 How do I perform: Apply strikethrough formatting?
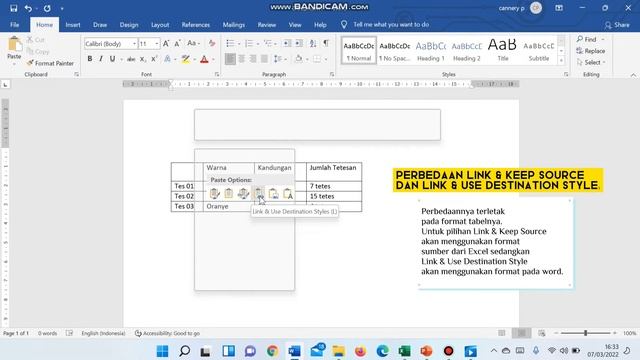tap(131, 59)
